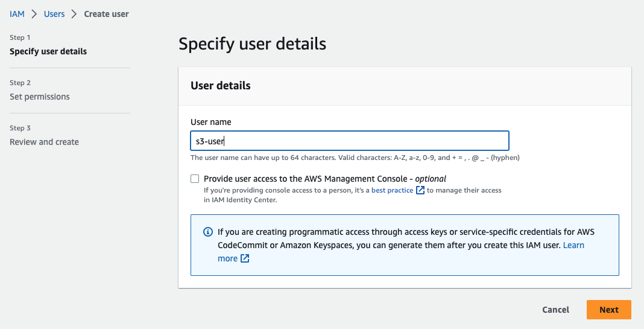Screen dimensions: 644x329
Task: Click the User details panel header
Action: (221, 86)
